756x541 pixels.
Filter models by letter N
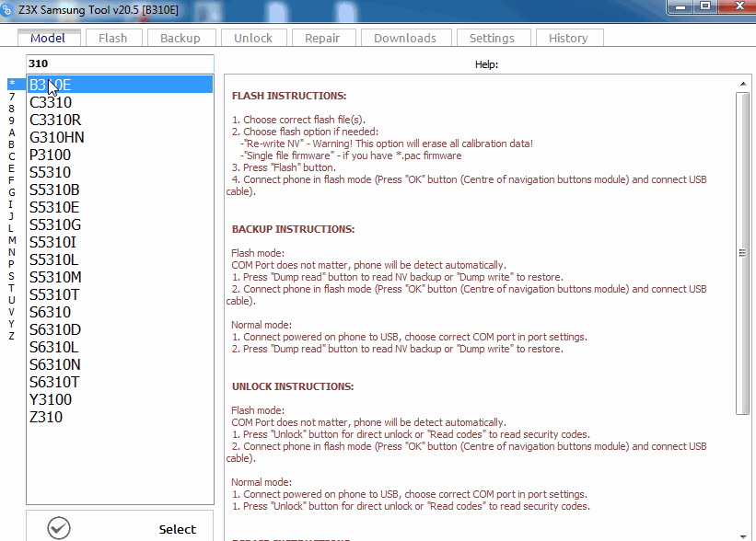[12, 252]
